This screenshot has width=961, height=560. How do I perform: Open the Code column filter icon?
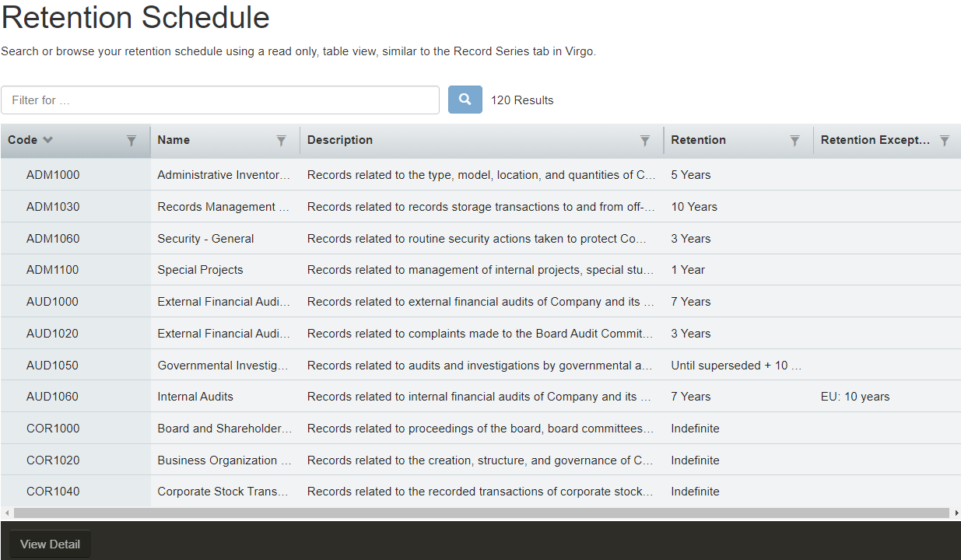132,141
